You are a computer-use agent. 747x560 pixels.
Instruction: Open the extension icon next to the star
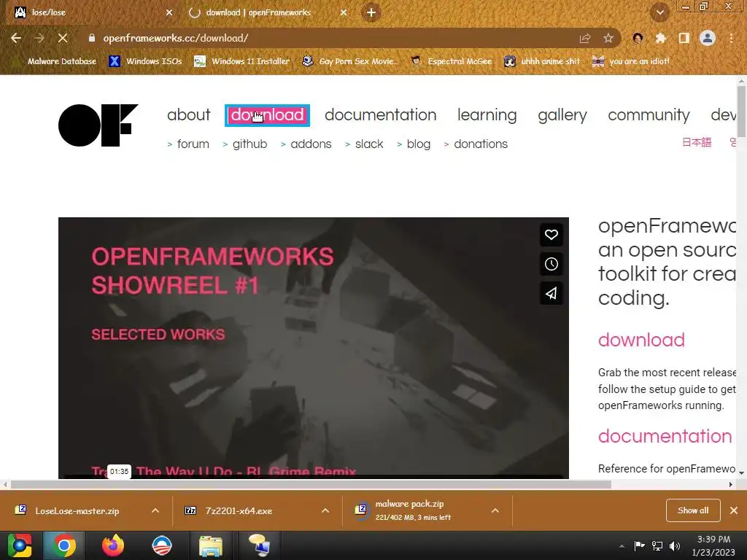point(638,38)
